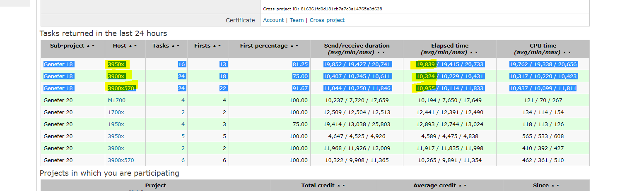Image resolution: width=644 pixels, height=191 pixels.
Task: Sort Elapsed time column ascending
Action: tap(471, 53)
